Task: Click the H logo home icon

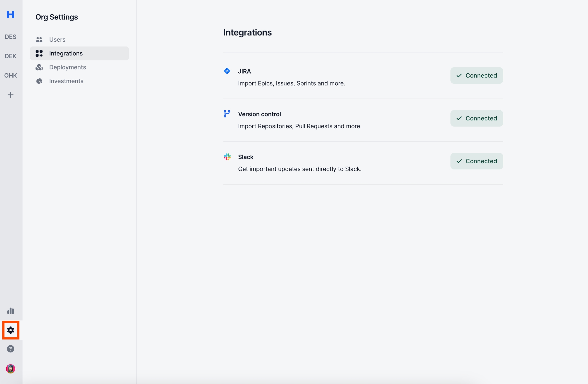Action: 10,14
